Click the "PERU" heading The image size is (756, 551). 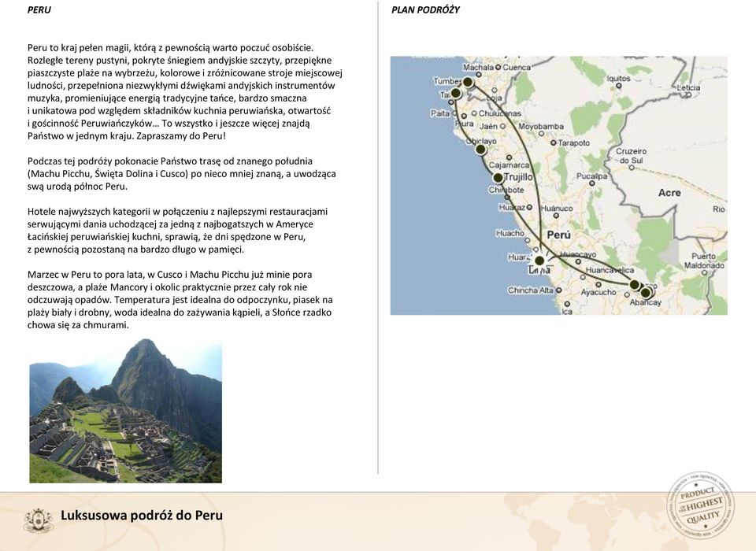(x=39, y=9)
